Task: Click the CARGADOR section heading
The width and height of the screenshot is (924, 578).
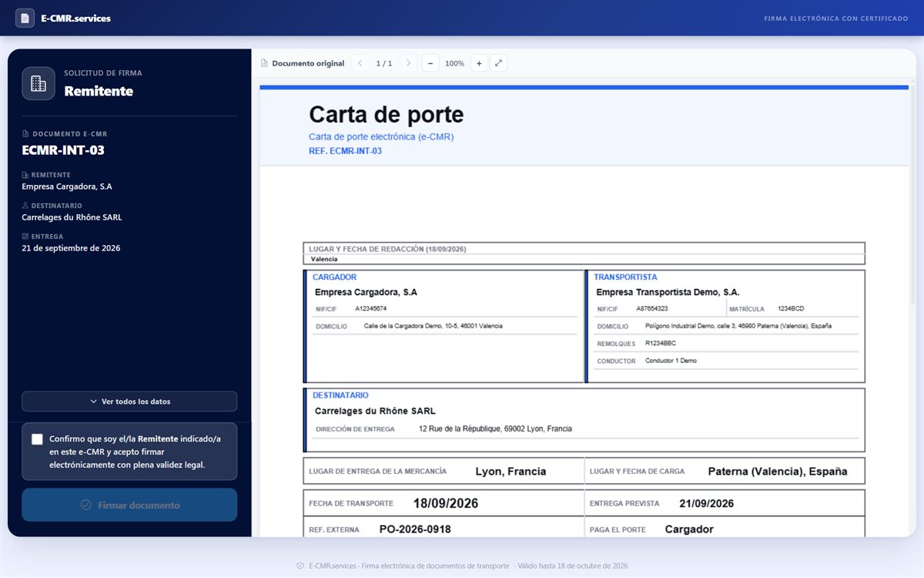Action: coord(334,277)
